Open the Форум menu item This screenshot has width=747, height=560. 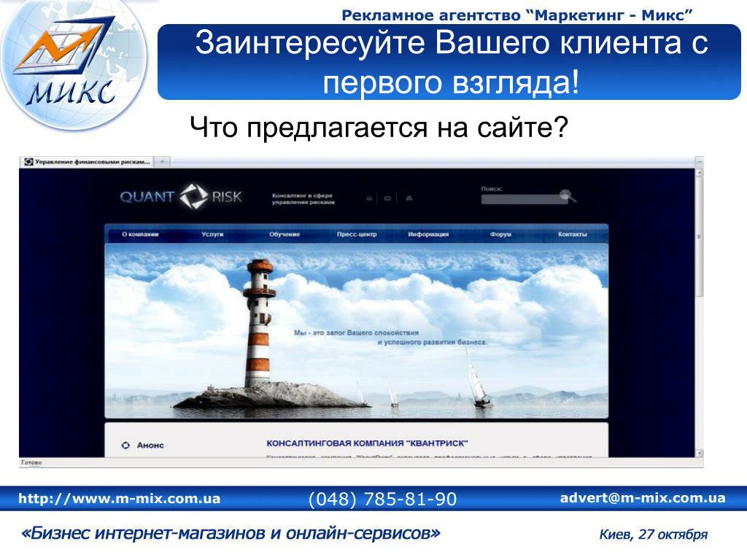500,234
